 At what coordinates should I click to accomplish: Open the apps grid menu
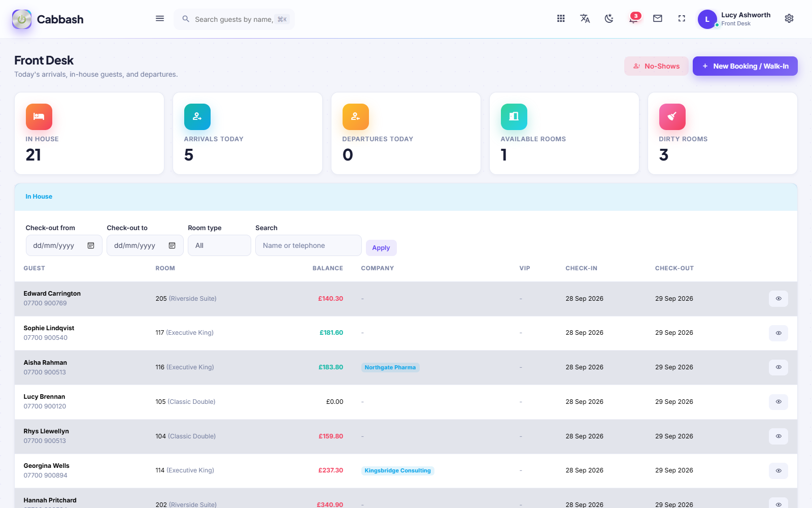[x=561, y=19]
